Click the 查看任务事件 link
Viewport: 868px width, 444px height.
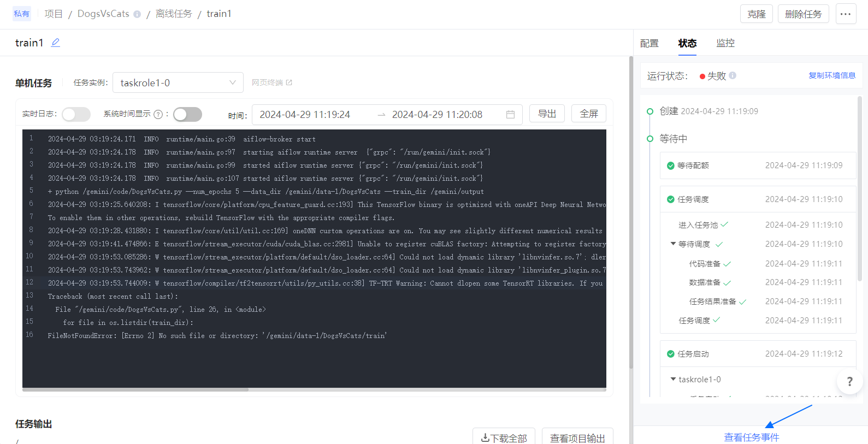(751, 437)
